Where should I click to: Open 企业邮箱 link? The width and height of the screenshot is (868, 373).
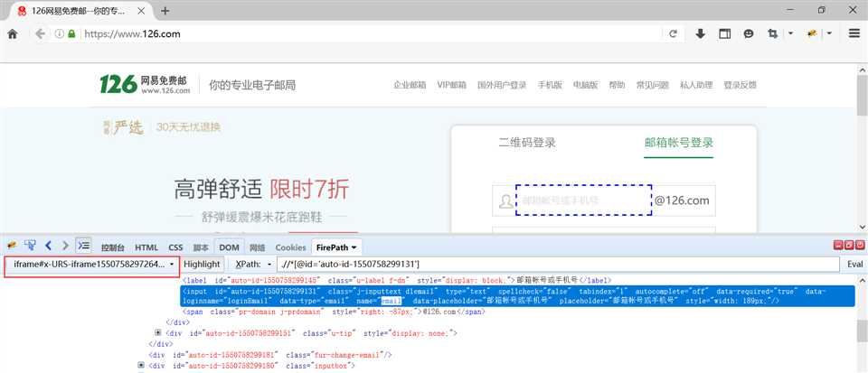(x=410, y=85)
